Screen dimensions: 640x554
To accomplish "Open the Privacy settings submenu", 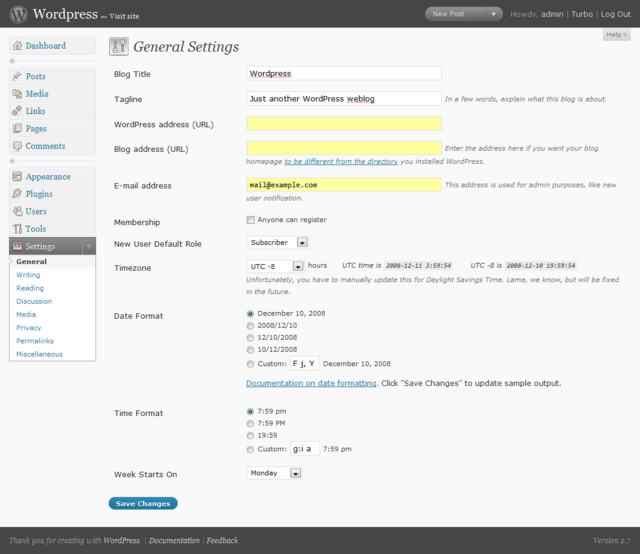I will [x=29, y=327].
